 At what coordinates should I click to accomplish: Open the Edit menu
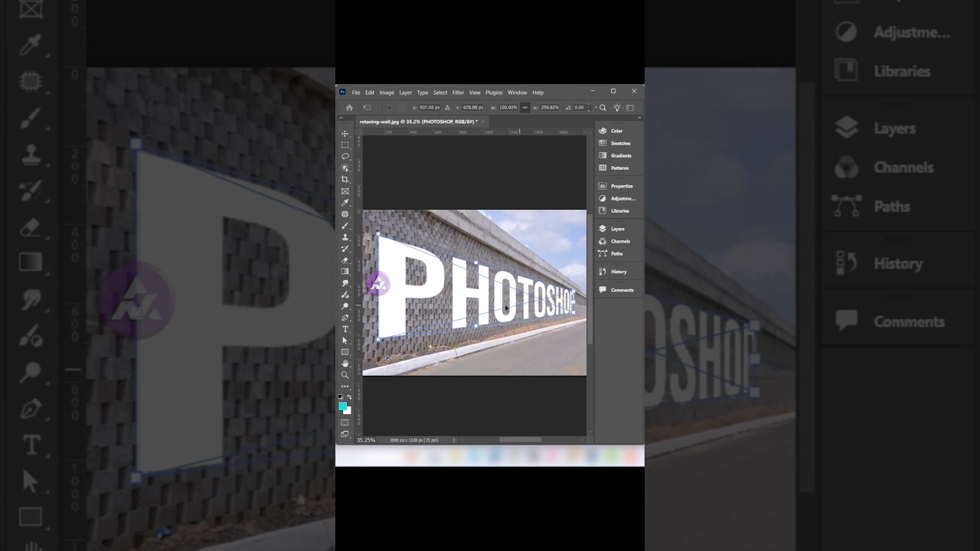pyautogui.click(x=370, y=93)
